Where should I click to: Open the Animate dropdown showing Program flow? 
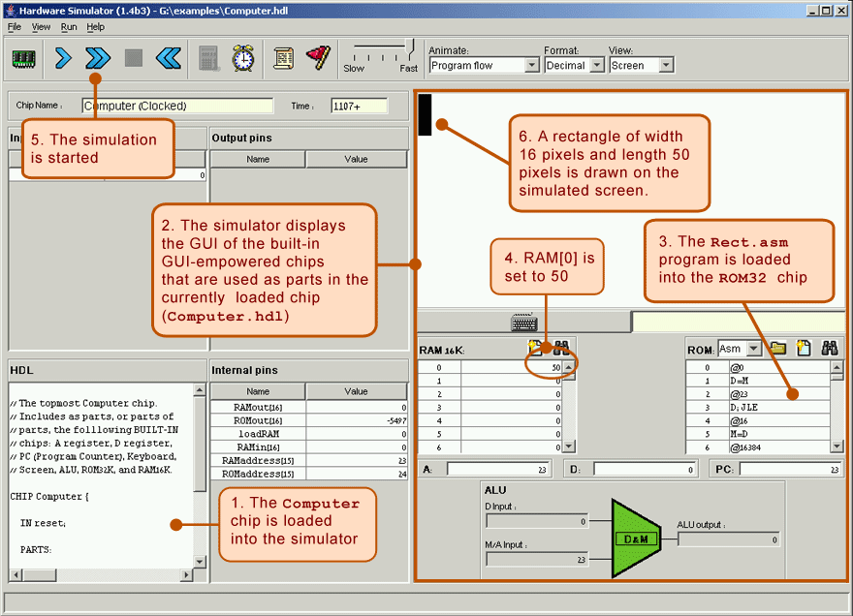483,66
